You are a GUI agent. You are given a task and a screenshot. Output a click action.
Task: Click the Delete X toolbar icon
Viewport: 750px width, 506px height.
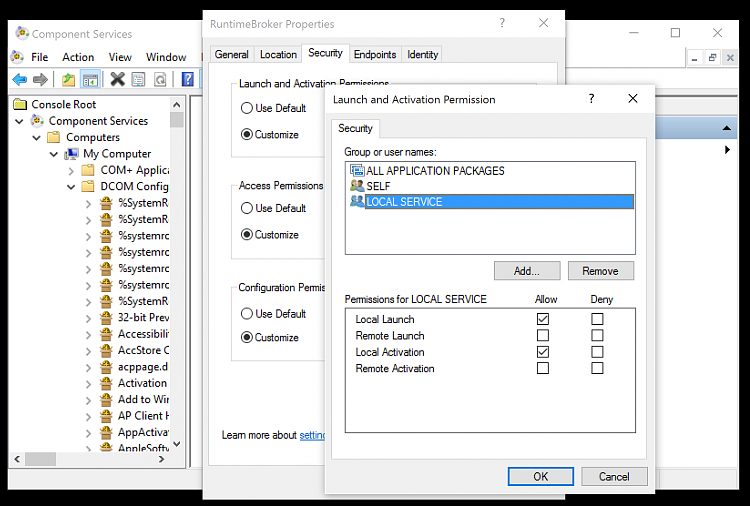click(117, 79)
